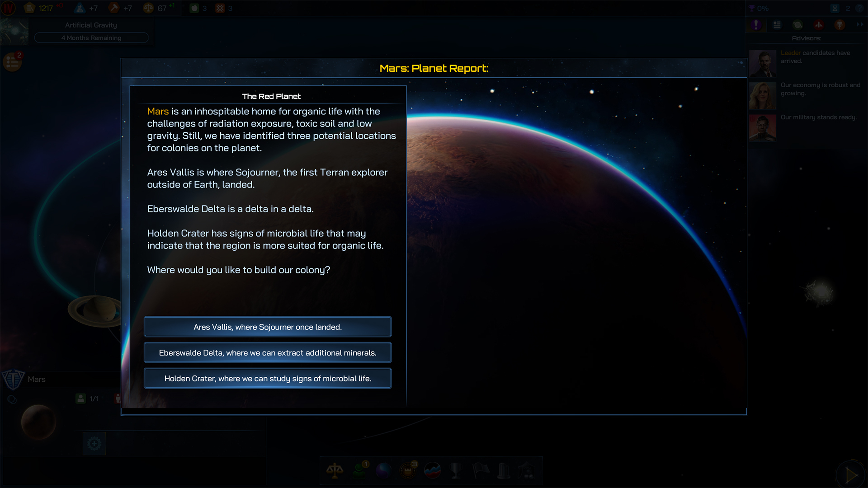Open the green citizens icon with badge
The image size is (868, 488).
[x=360, y=470]
